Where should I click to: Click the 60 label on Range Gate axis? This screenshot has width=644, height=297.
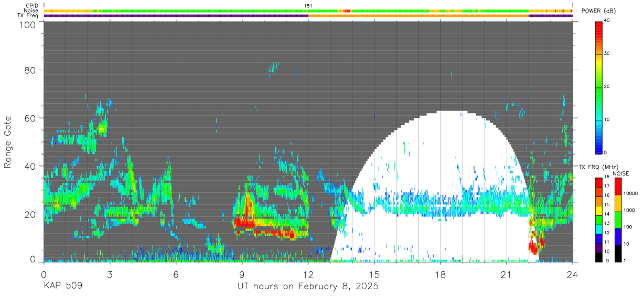pos(31,118)
